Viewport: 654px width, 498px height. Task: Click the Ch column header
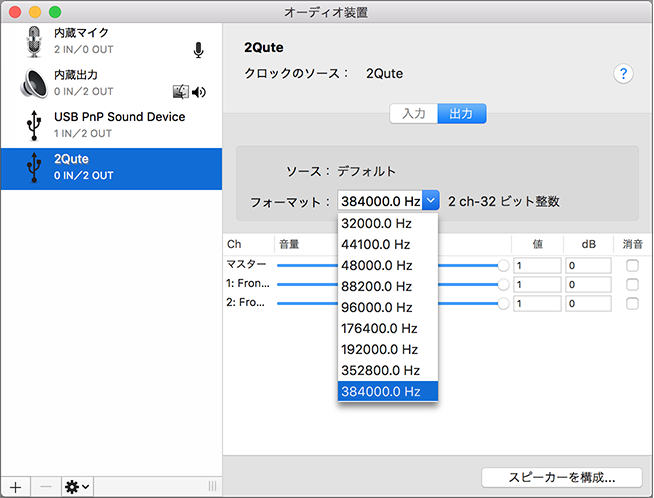tap(234, 244)
